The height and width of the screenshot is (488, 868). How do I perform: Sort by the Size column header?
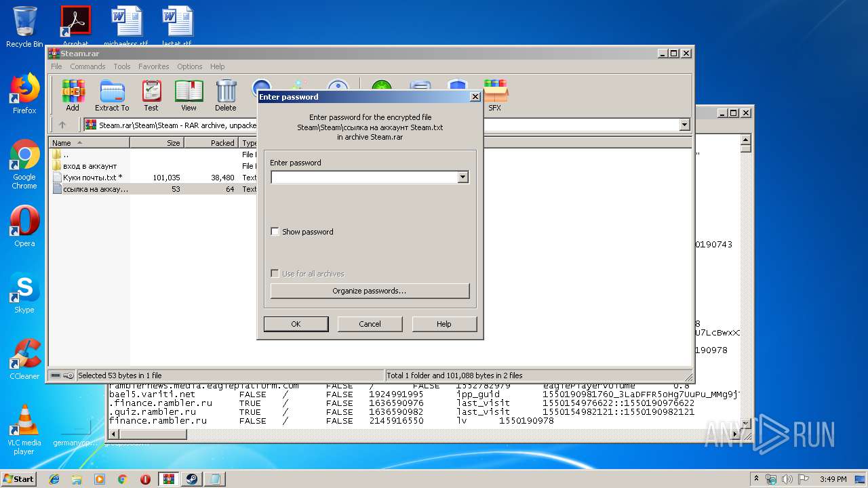[157, 142]
